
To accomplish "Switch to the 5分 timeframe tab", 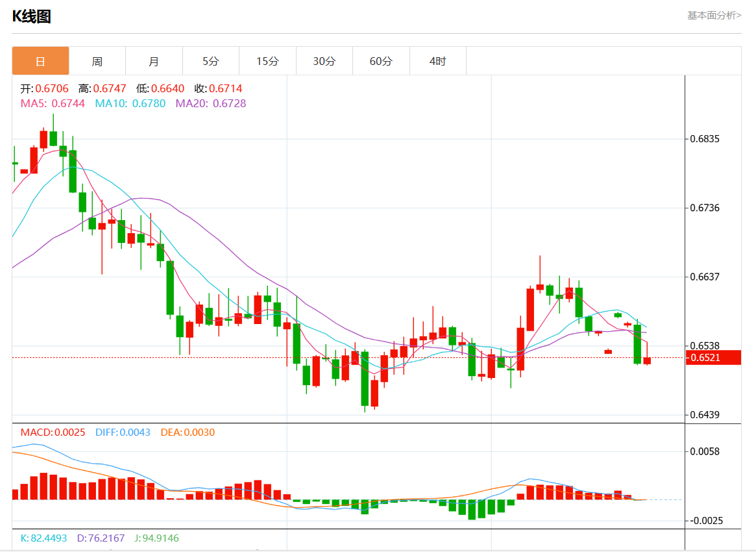I will point(211,61).
